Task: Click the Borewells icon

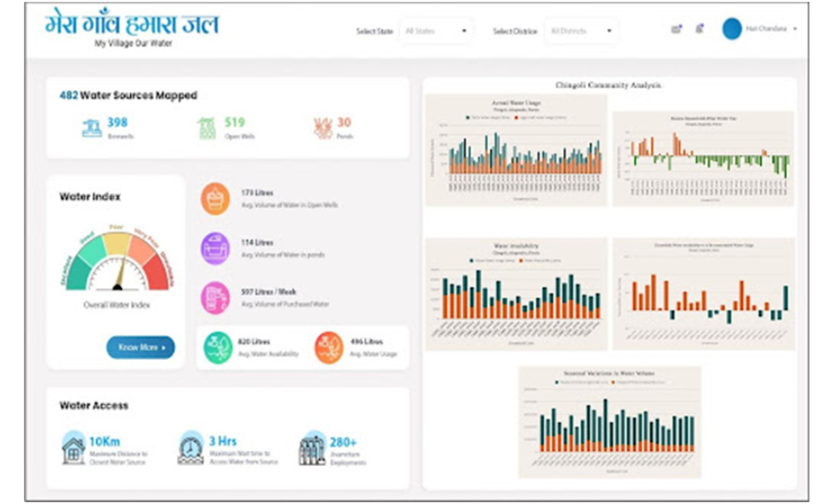Action: (x=91, y=128)
